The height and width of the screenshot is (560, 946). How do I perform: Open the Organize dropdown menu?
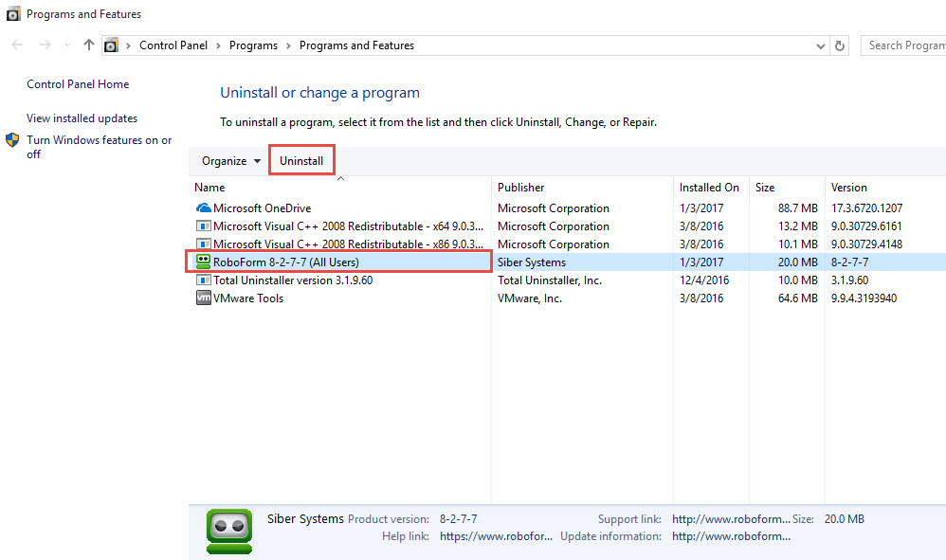pos(231,161)
